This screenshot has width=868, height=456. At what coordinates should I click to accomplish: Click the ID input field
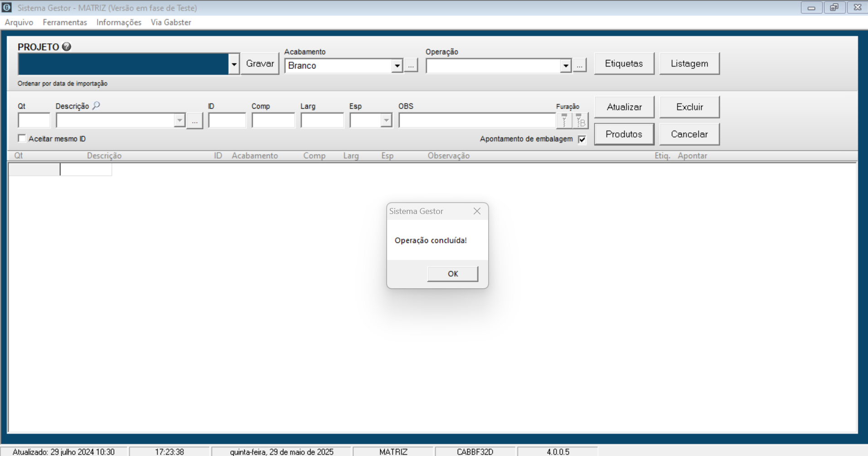pyautogui.click(x=227, y=121)
